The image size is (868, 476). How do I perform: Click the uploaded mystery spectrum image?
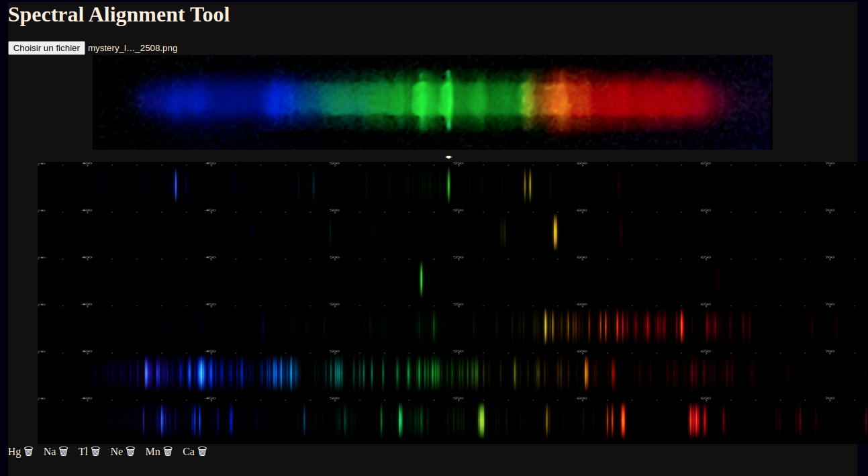click(432, 102)
